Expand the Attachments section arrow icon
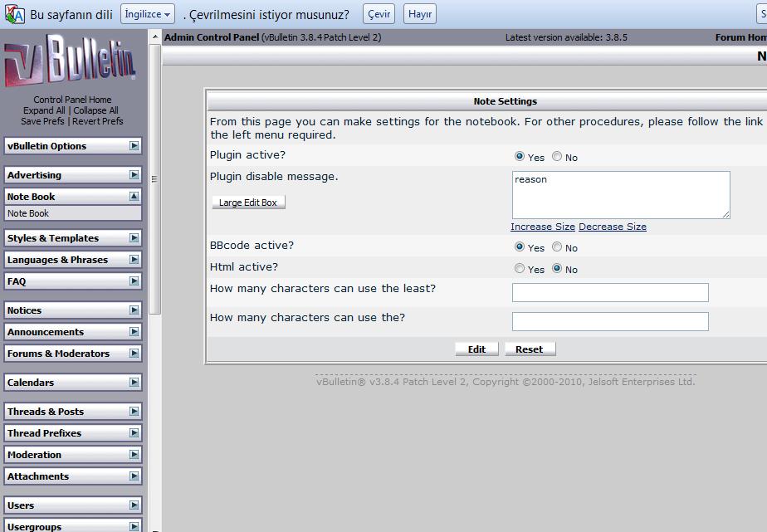 pyautogui.click(x=134, y=476)
